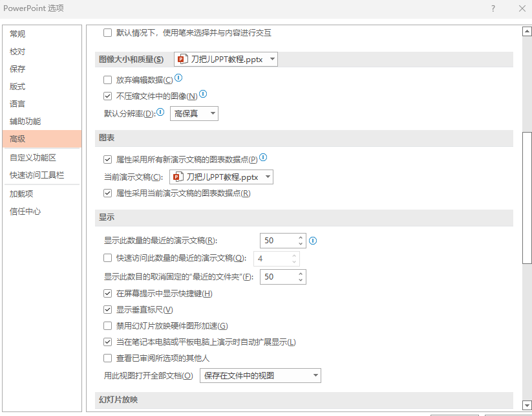The width and height of the screenshot is (532, 416).
Task: Click info icon beside recent presentations count
Action: tap(313, 241)
